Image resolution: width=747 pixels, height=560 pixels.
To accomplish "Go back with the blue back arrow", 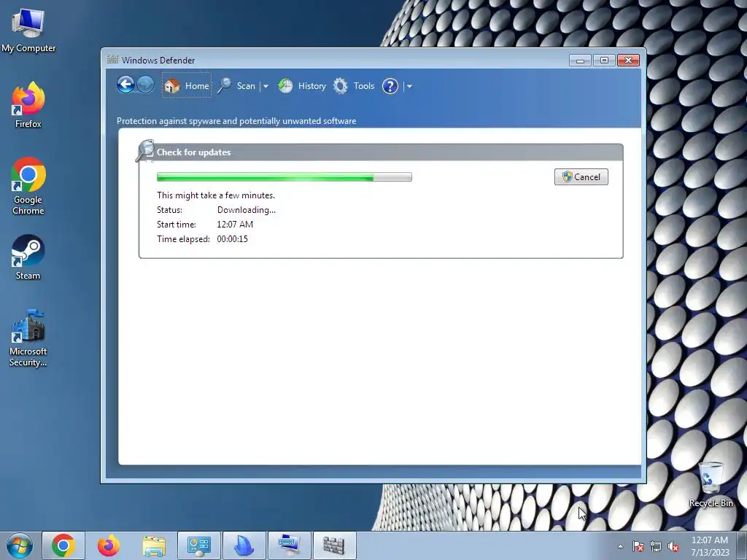I will coord(125,85).
